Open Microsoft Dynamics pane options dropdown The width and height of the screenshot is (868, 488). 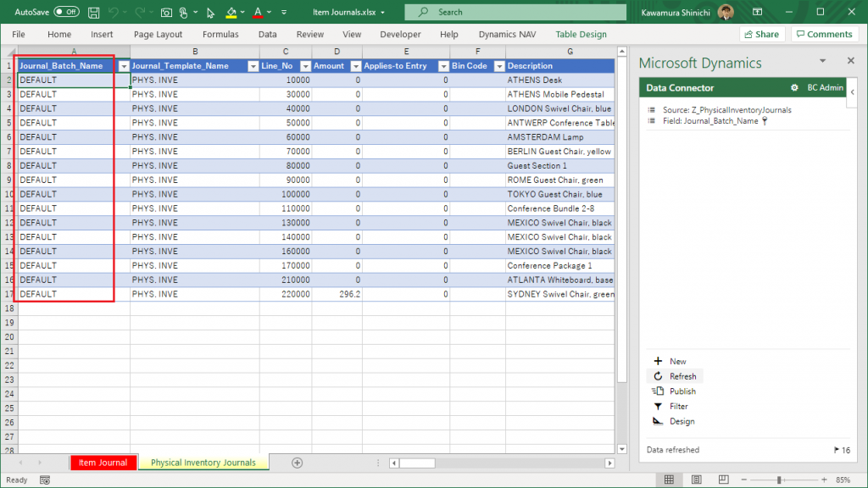(822, 61)
